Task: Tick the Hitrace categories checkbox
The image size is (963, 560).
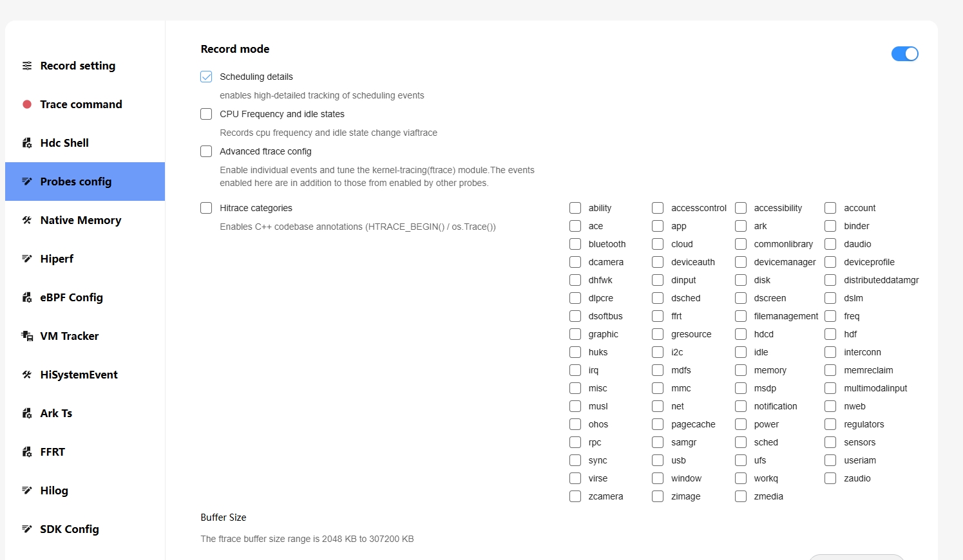Action: point(206,208)
